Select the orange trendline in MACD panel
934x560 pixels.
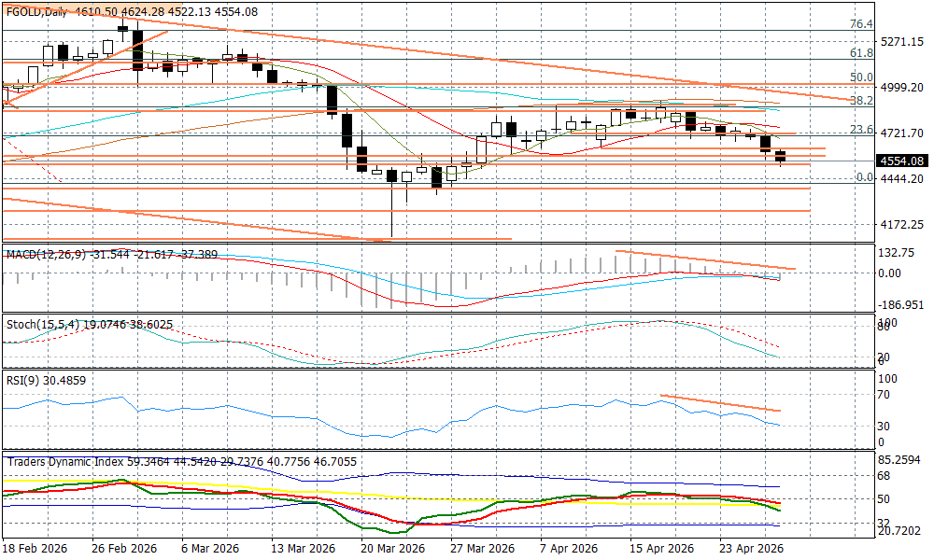(x=705, y=260)
